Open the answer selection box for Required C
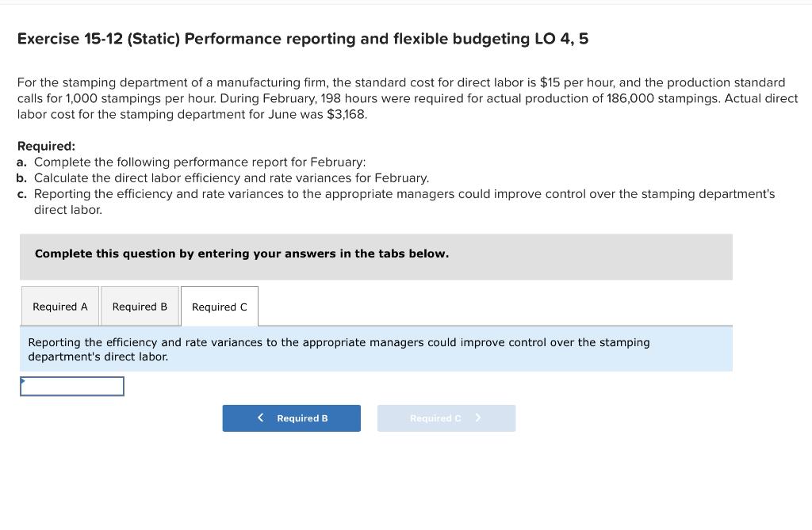 (x=71, y=386)
